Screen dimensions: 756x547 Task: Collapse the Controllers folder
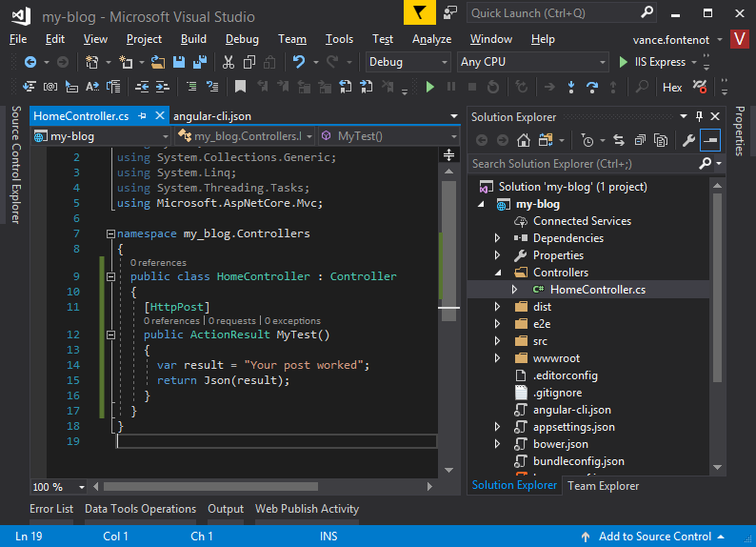[498, 273]
